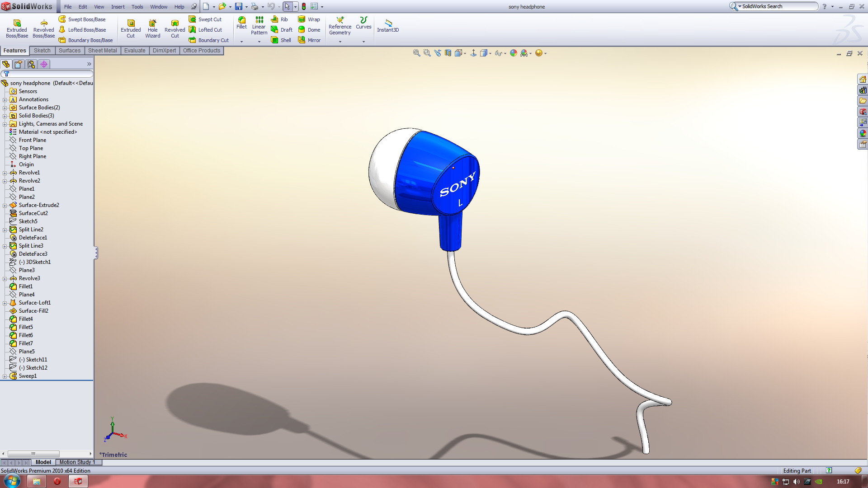This screenshot has height=488, width=868.
Task: Open the File menu
Action: tap(68, 7)
